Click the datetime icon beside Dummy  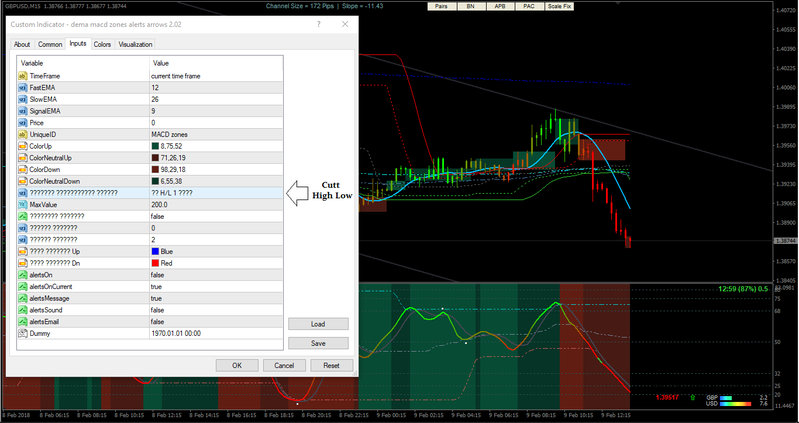click(x=22, y=334)
